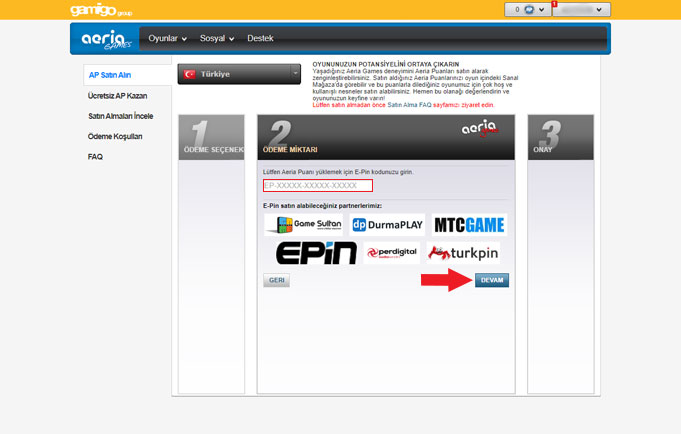This screenshot has width=681, height=434.
Task: Click the EPIN partner logo
Action: 315,253
